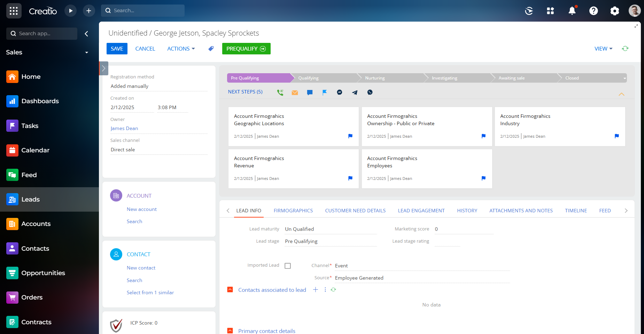644x334 pixels.
Task: Open the marketplace apps icon
Action: point(550,11)
